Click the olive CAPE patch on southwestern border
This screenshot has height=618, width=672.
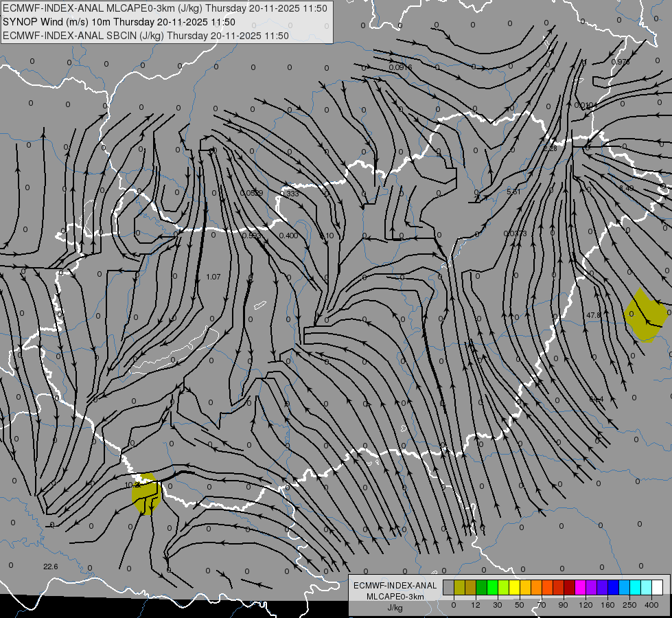coord(146,494)
